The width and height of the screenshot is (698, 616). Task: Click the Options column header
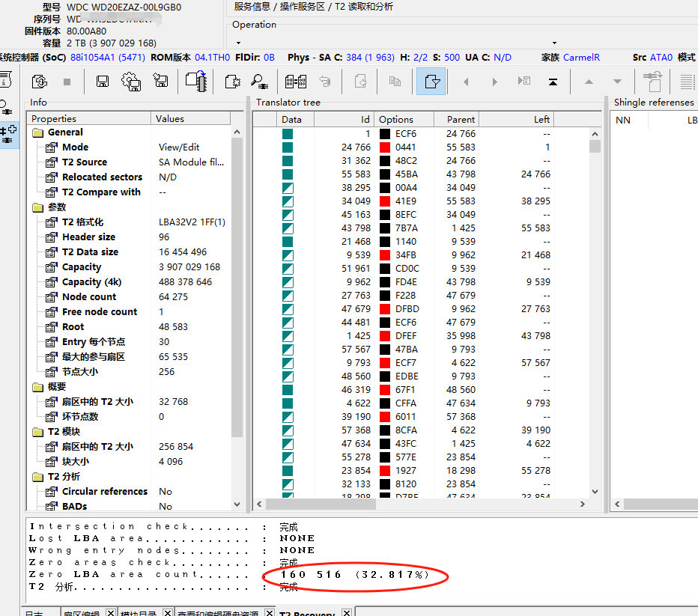(x=404, y=119)
